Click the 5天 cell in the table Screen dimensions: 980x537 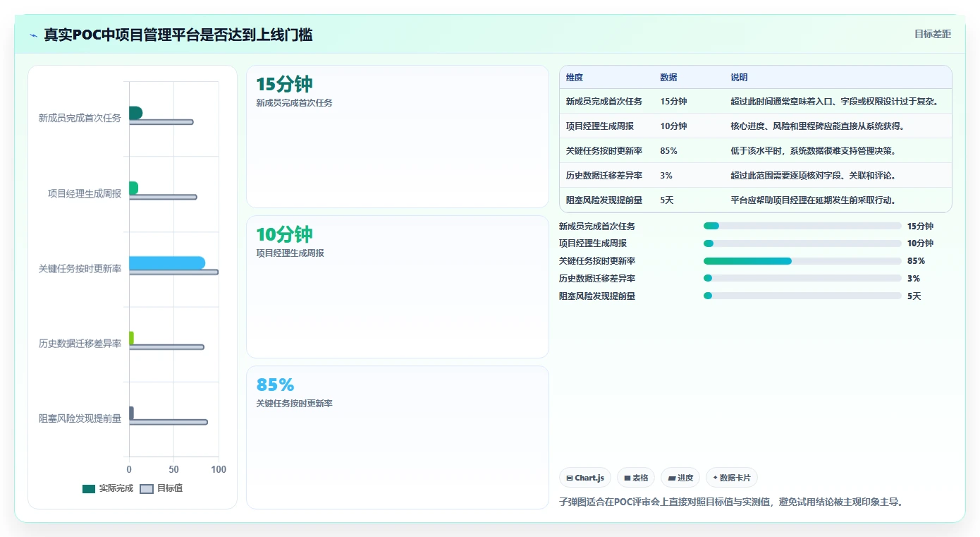pos(667,200)
